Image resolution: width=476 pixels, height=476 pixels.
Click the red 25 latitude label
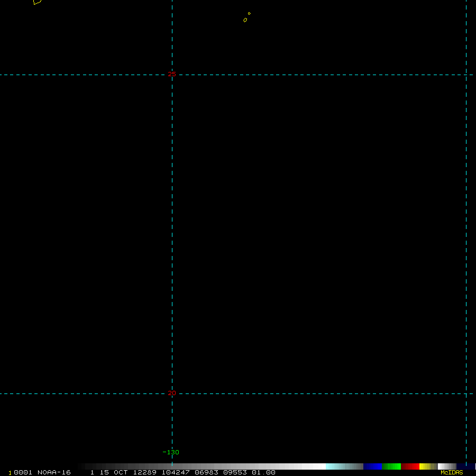click(x=172, y=75)
